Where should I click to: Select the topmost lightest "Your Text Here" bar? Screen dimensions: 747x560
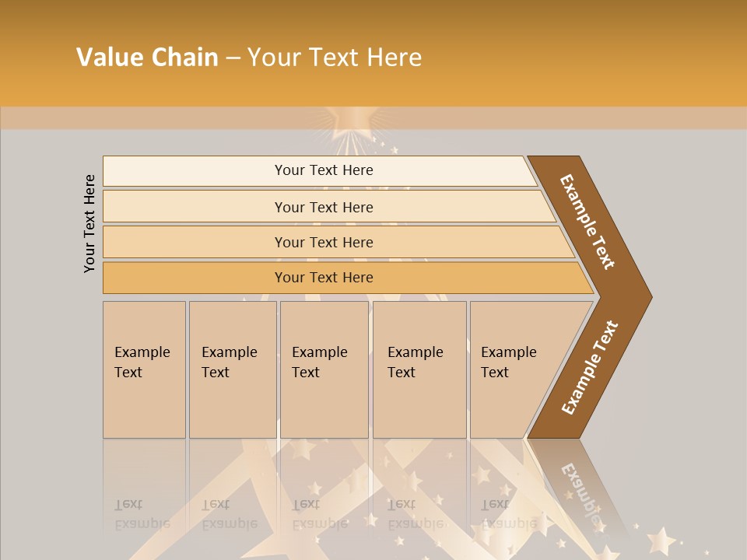point(323,170)
